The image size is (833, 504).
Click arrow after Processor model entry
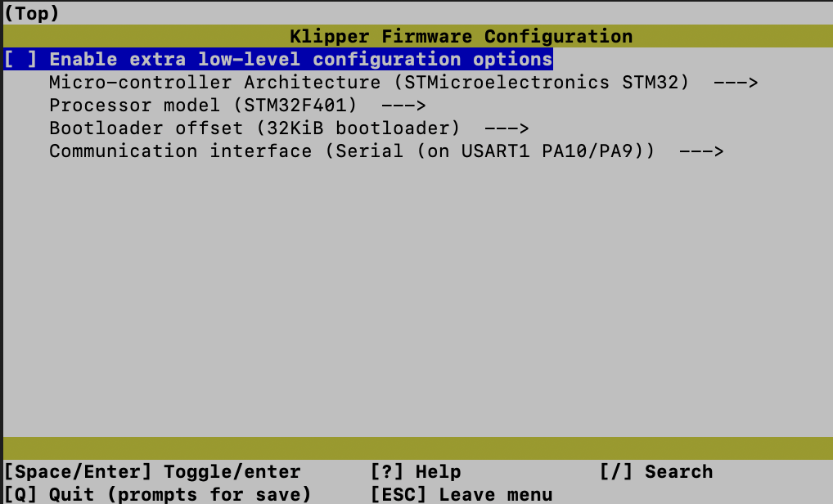[x=403, y=106]
